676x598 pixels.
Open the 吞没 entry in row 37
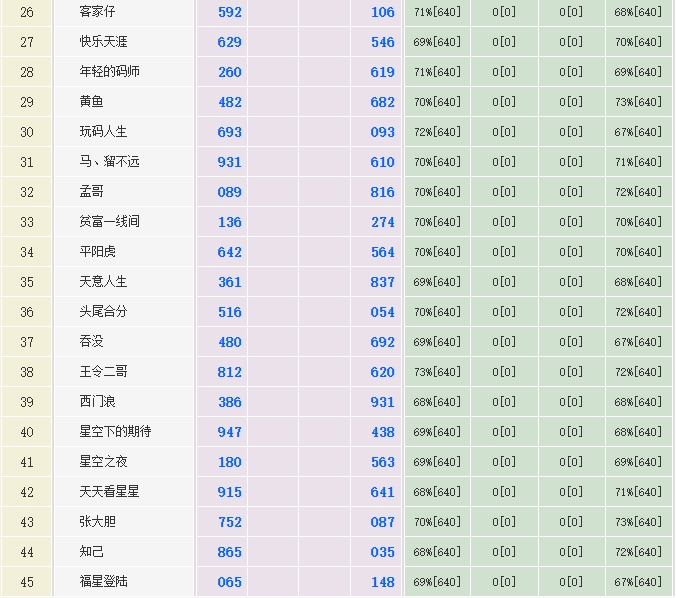pyautogui.click(x=92, y=342)
